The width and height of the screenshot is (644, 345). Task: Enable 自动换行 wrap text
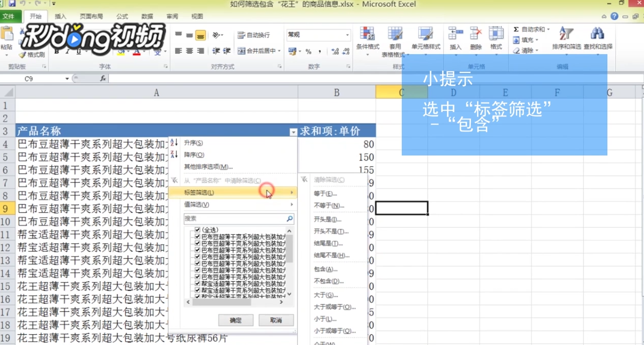254,35
